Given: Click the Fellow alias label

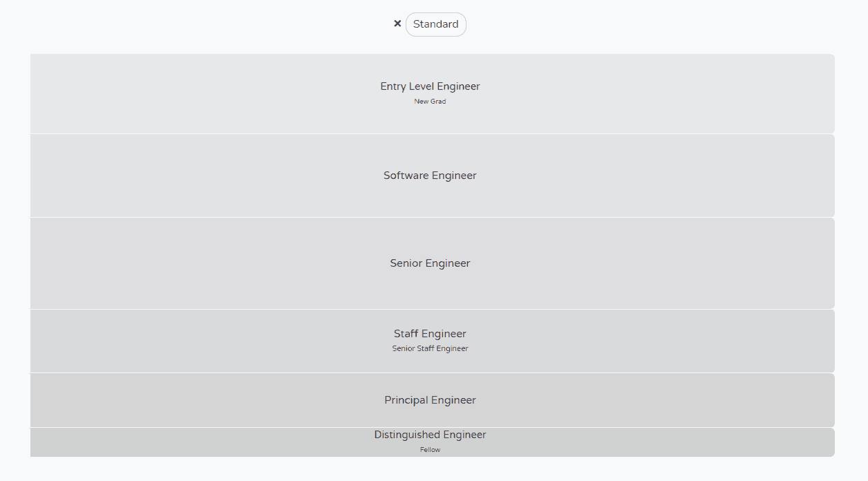Looking at the screenshot, I should [430, 449].
